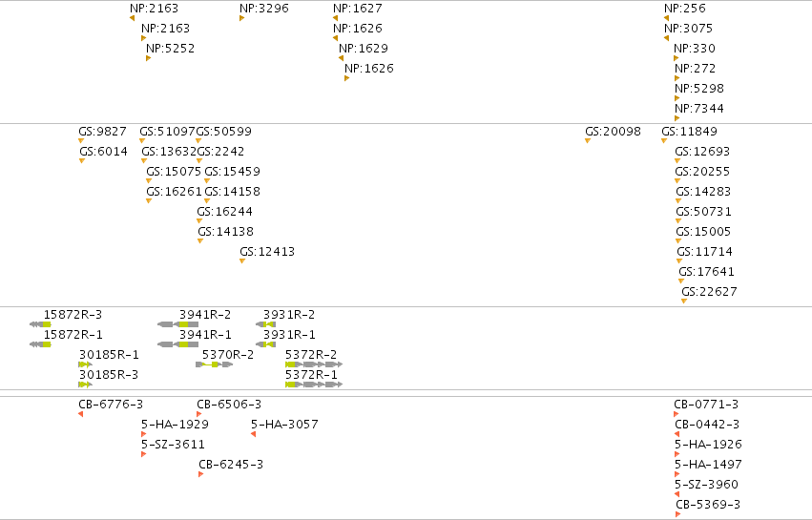Select the GS:14158 label
Screen dimensions: 812x520
click(x=233, y=191)
